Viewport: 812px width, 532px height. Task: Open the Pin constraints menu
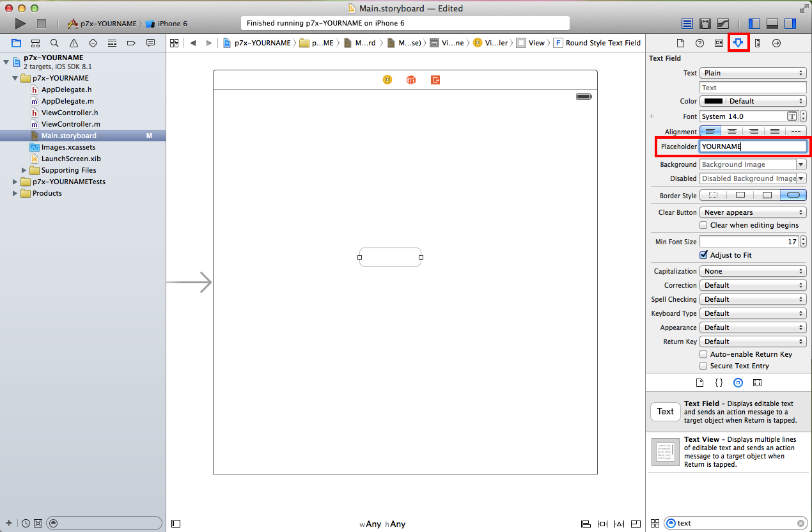(603, 524)
